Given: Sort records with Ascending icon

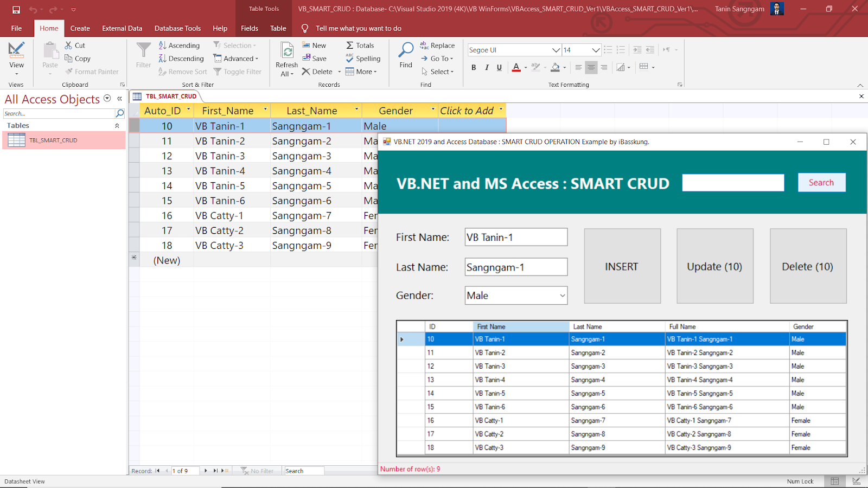Looking at the screenshot, I should [163, 46].
